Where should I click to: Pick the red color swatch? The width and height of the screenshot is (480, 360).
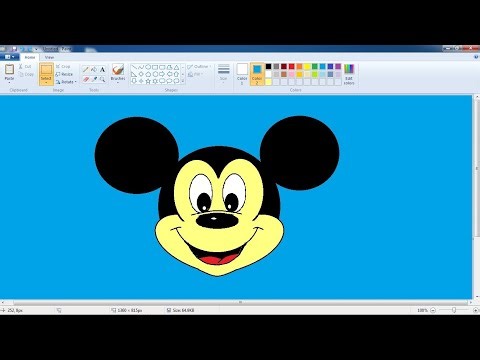[x=292, y=67]
